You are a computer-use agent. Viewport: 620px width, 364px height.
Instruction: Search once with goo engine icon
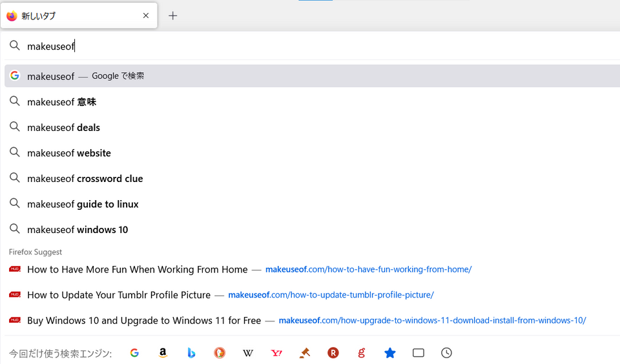pyautogui.click(x=362, y=353)
